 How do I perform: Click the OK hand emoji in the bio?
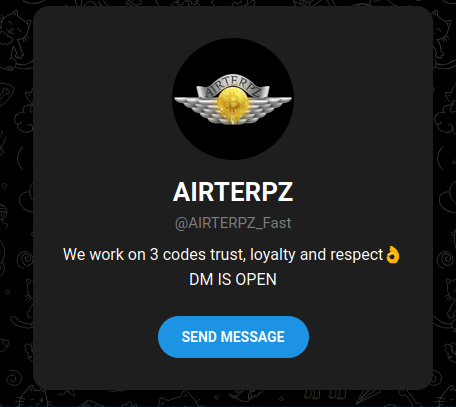click(x=392, y=255)
